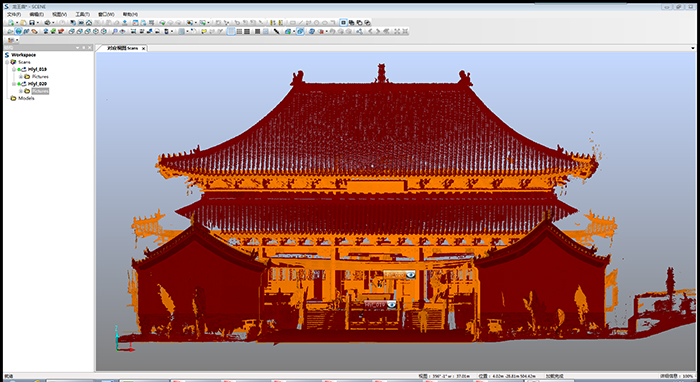This screenshot has width=700, height=382.
Task: Close the Scans view tab
Action: tap(143, 48)
